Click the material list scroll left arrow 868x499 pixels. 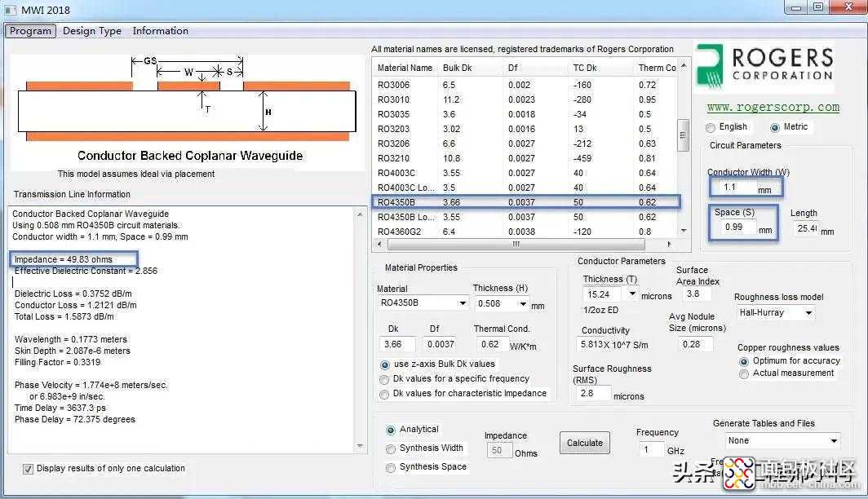tap(379, 244)
